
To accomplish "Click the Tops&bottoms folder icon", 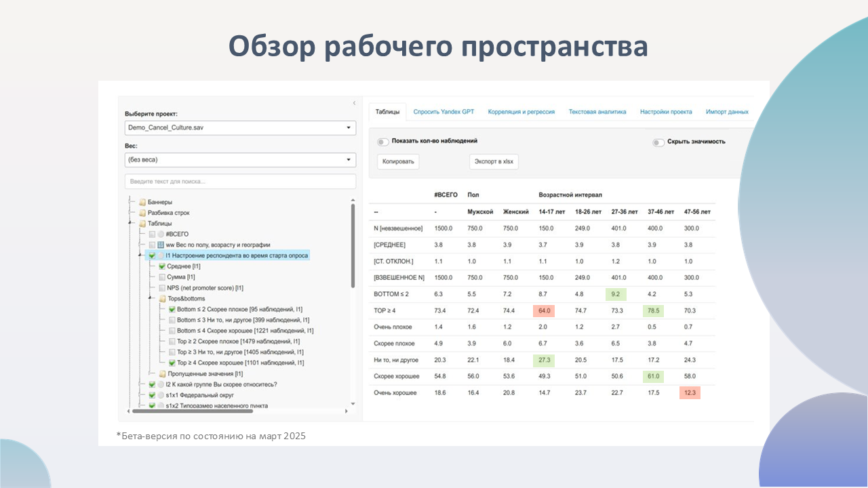I will pyautogui.click(x=162, y=298).
